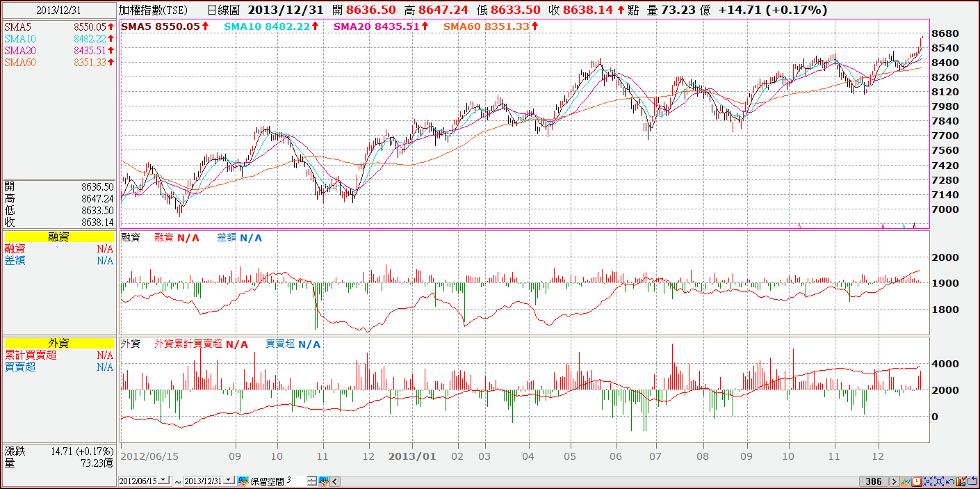The image size is (980, 489).
Task: Click the expand-outward arrows zoom icon
Action: 939,481
